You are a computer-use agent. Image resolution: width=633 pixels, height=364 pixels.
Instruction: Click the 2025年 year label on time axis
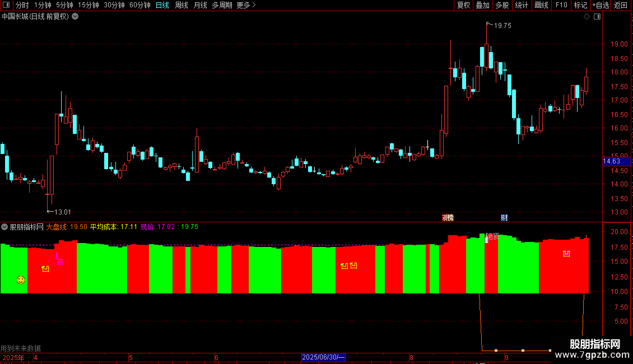13,357
